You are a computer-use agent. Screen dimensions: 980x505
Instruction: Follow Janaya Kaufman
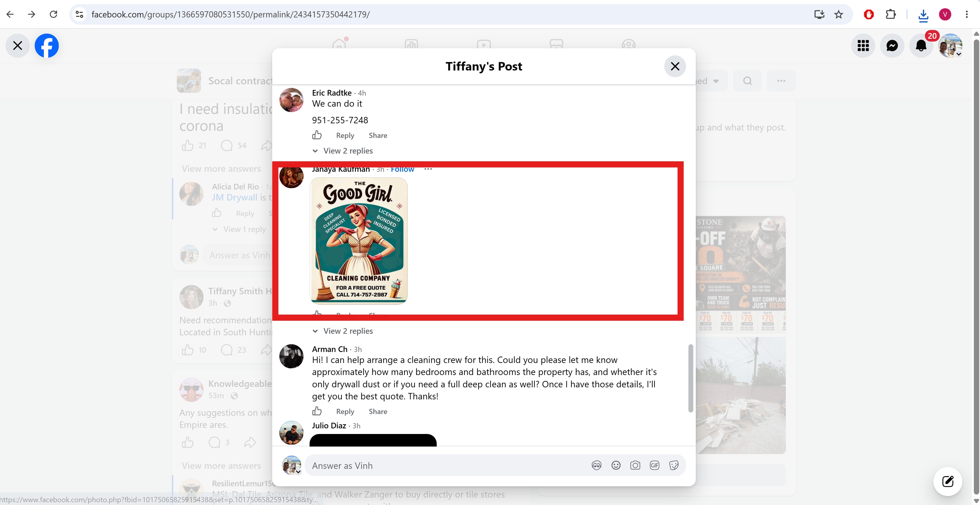click(402, 170)
